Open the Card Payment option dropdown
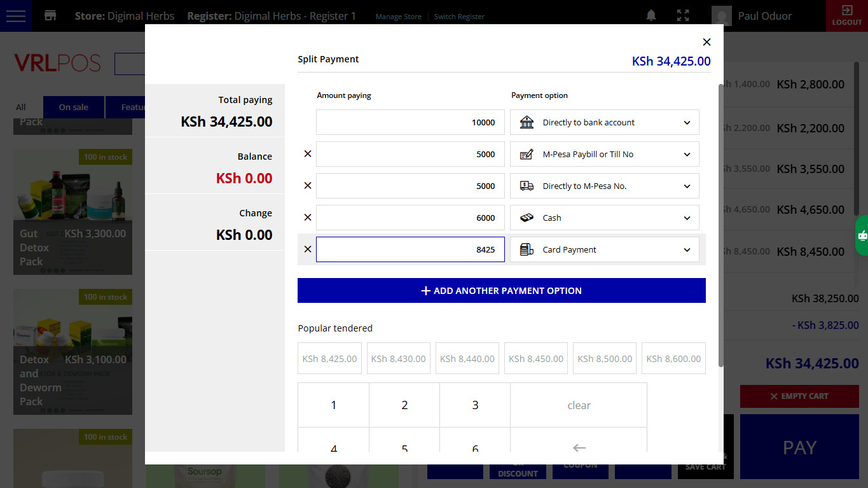868x488 pixels. pyautogui.click(x=604, y=249)
